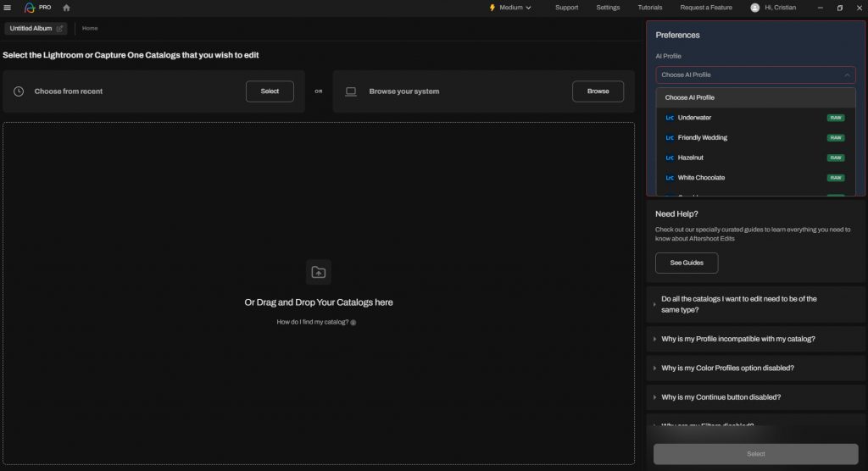Open the hamburger menu icon
868x471 pixels.
[x=8, y=8]
